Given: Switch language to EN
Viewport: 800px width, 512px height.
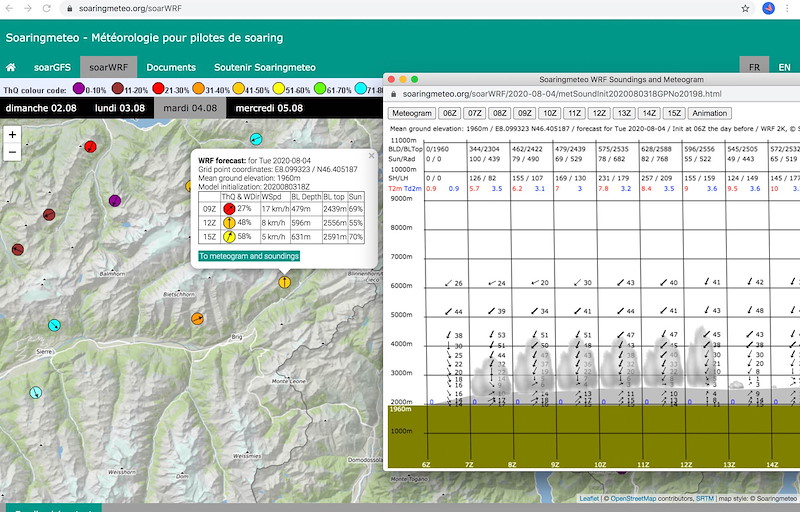Looking at the screenshot, I should coord(784,67).
